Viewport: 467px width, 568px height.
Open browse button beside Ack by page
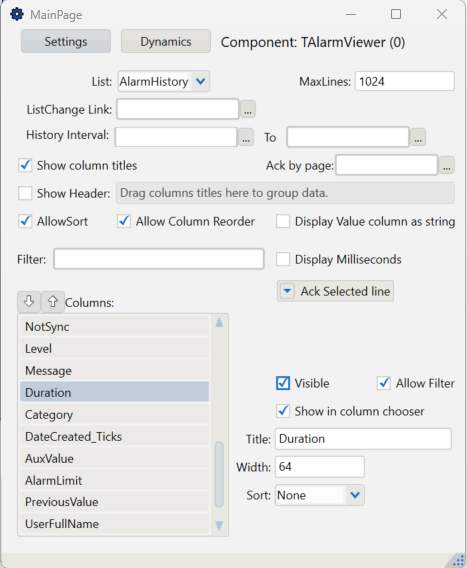tap(447, 165)
